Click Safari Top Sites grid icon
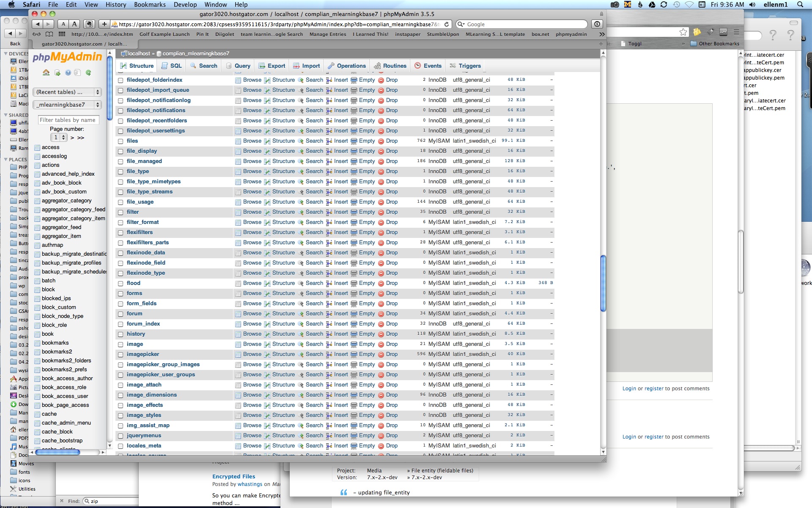The height and width of the screenshot is (508, 812). 62,34
